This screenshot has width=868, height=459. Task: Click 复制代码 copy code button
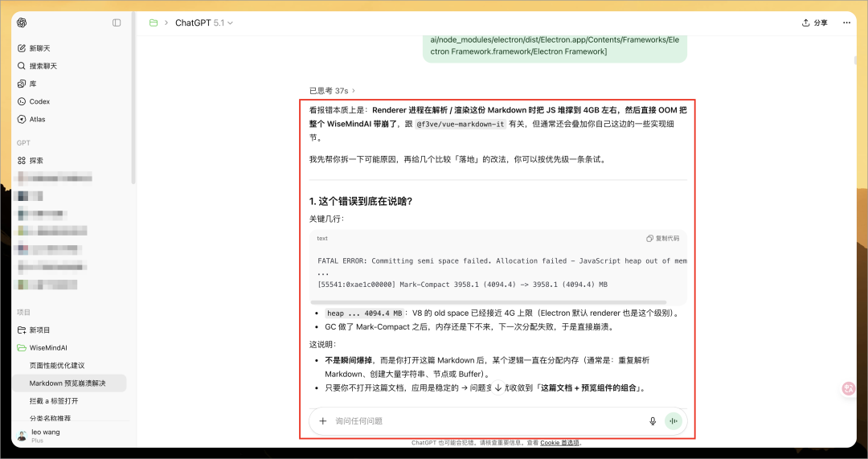(x=662, y=239)
